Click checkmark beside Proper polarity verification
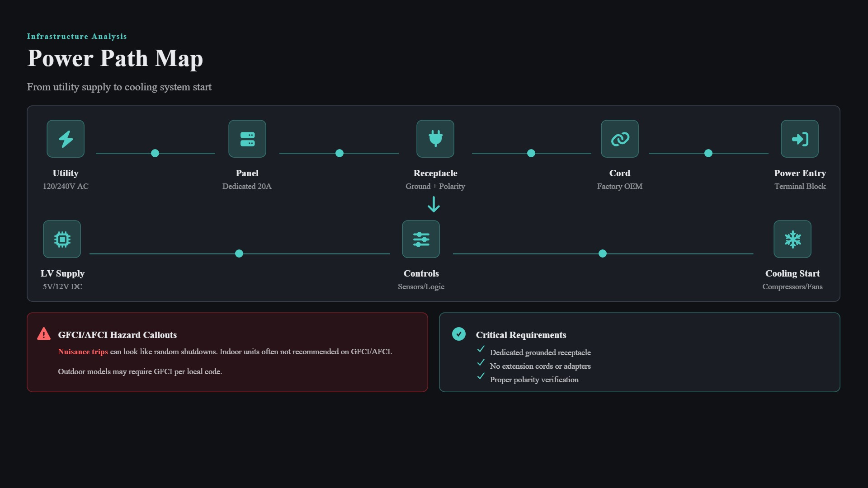The height and width of the screenshot is (488, 868). 481,376
